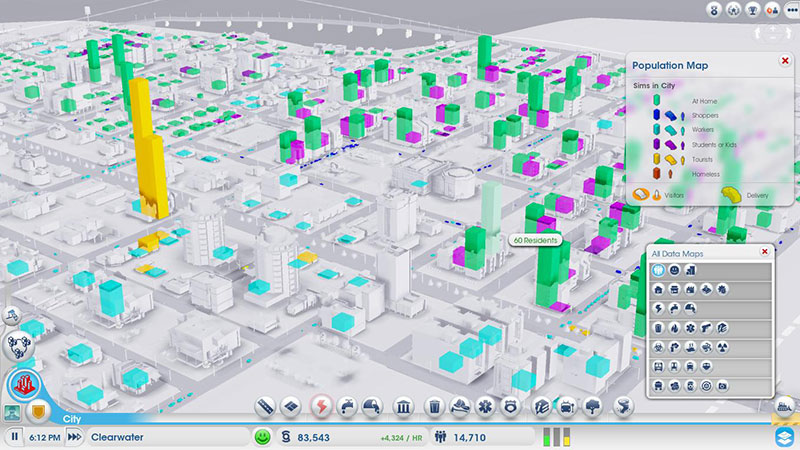Open the Mass Transit bus menu

567,407
